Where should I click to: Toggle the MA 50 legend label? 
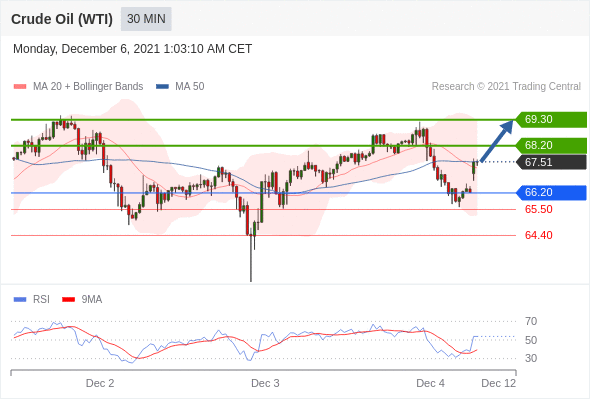(190, 87)
